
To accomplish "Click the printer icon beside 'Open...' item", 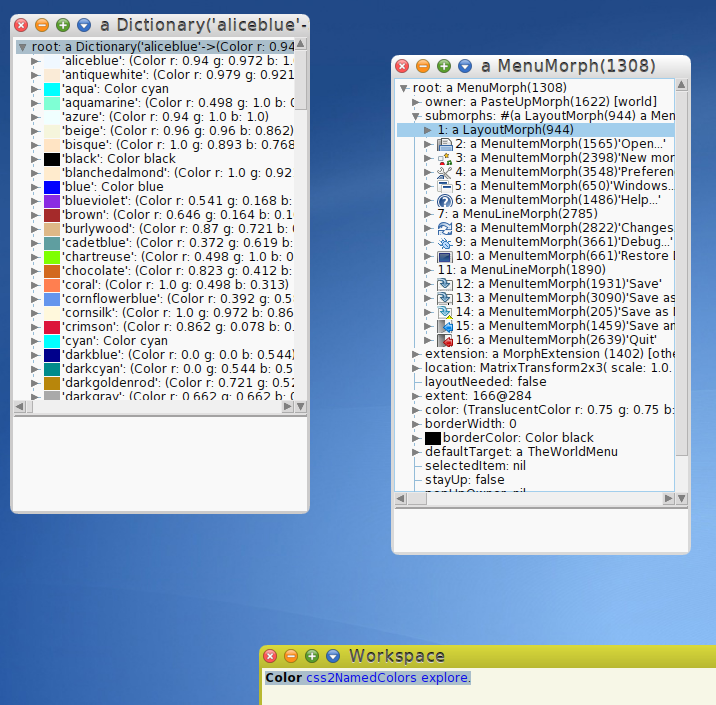I will pos(445,144).
